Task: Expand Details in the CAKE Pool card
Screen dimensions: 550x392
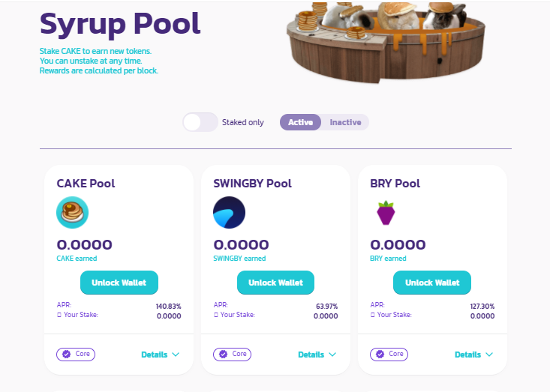Action: 161,355
